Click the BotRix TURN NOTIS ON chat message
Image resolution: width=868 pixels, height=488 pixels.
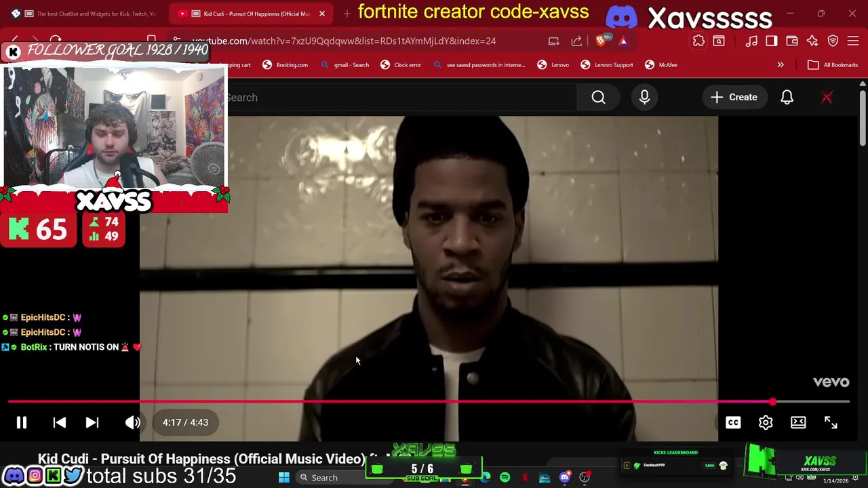tap(71, 347)
